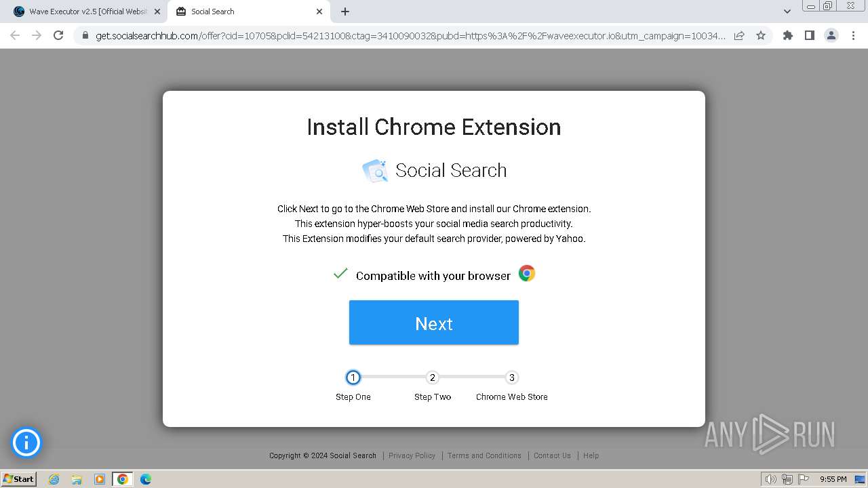Close the Wave Executor tab
The image size is (868, 488).
[x=157, y=12]
